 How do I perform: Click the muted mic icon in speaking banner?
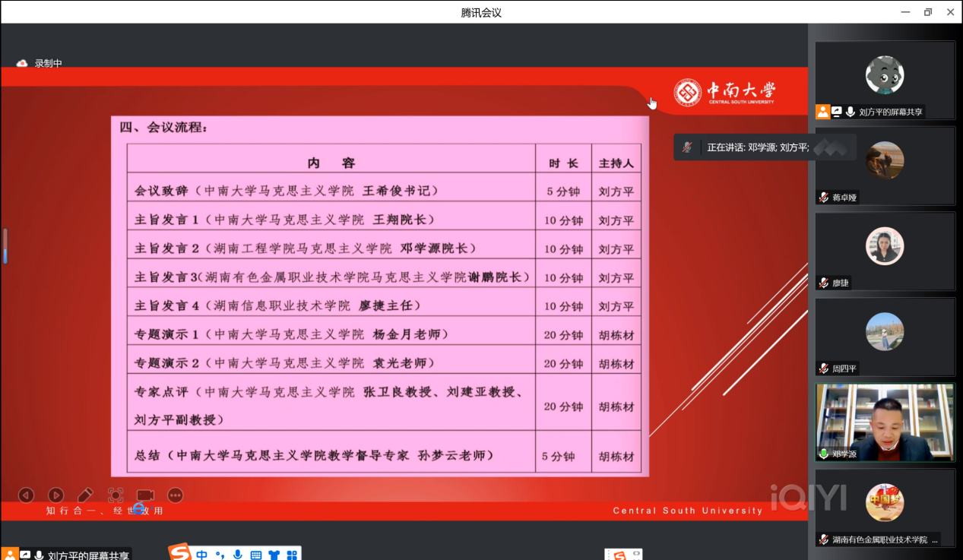click(687, 147)
